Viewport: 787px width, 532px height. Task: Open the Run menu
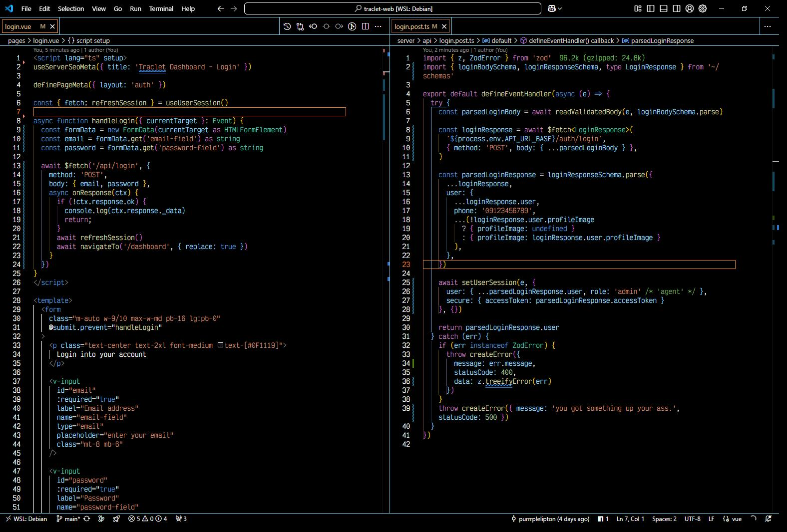pos(135,8)
